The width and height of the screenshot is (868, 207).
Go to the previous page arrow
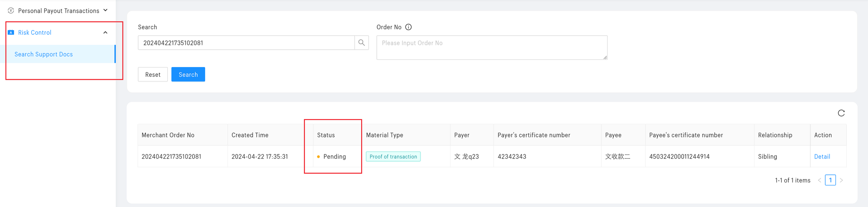click(x=819, y=180)
